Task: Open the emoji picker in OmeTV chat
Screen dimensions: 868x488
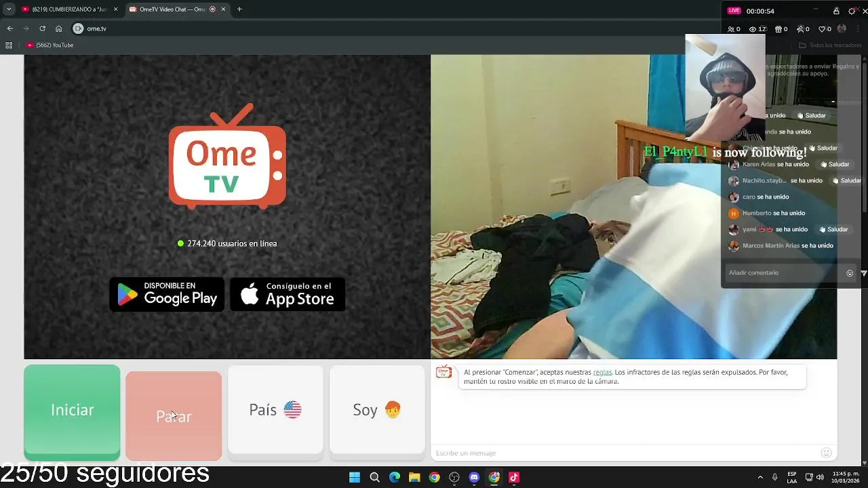Action: click(826, 453)
